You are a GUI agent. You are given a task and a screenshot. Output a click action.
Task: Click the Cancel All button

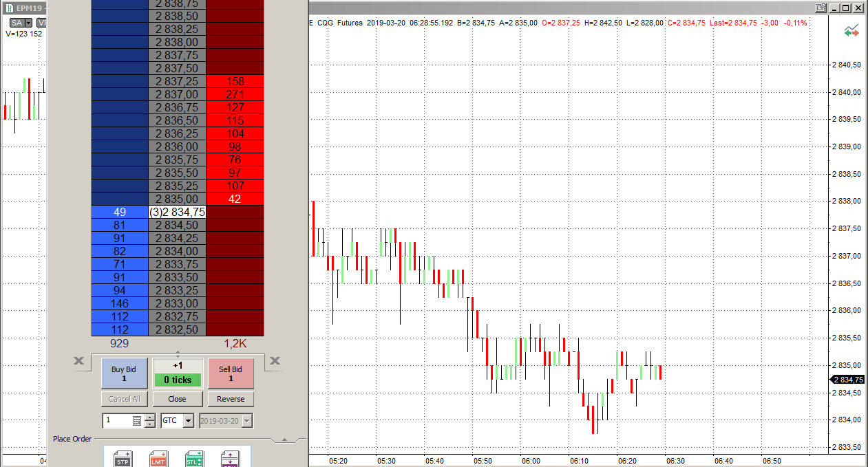(125, 399)
